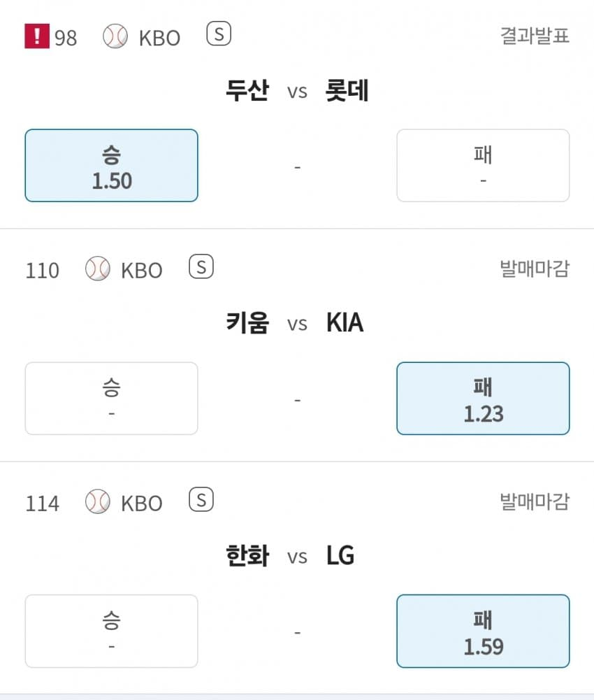Click 발매마감 status for match 110
Screen dimensions: 594x700
click(535, 269)
